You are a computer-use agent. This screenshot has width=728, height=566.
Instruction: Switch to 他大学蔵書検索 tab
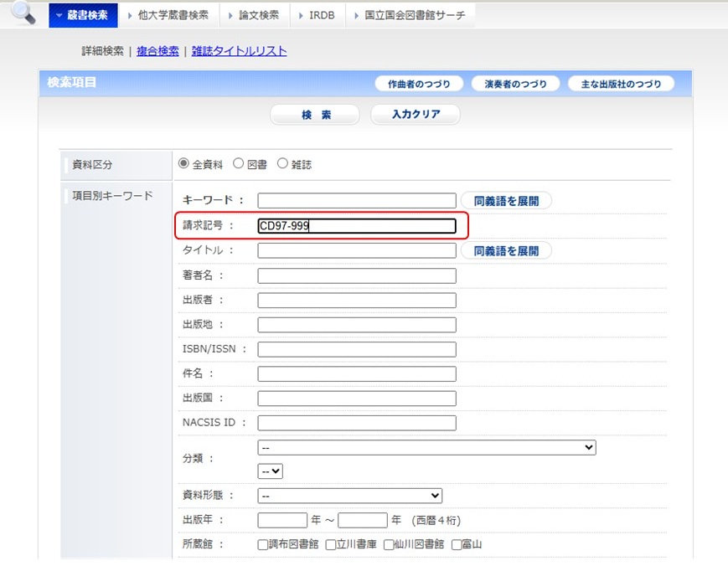[169, 15]
